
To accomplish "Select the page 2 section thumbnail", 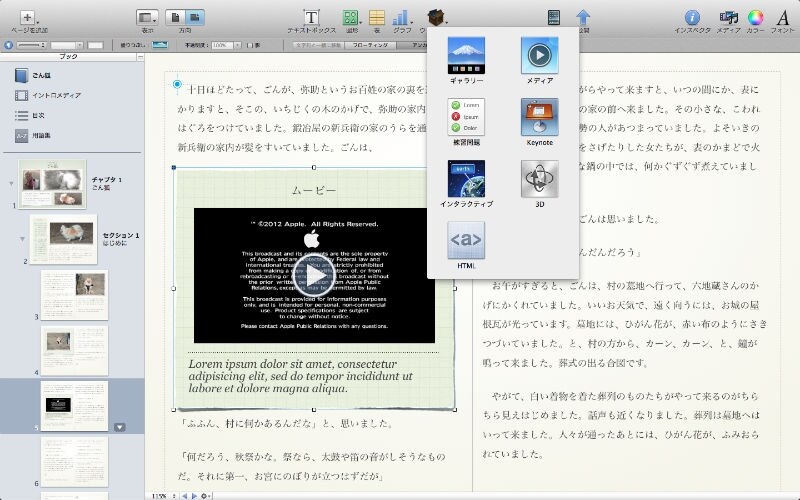I will [63, 239].
